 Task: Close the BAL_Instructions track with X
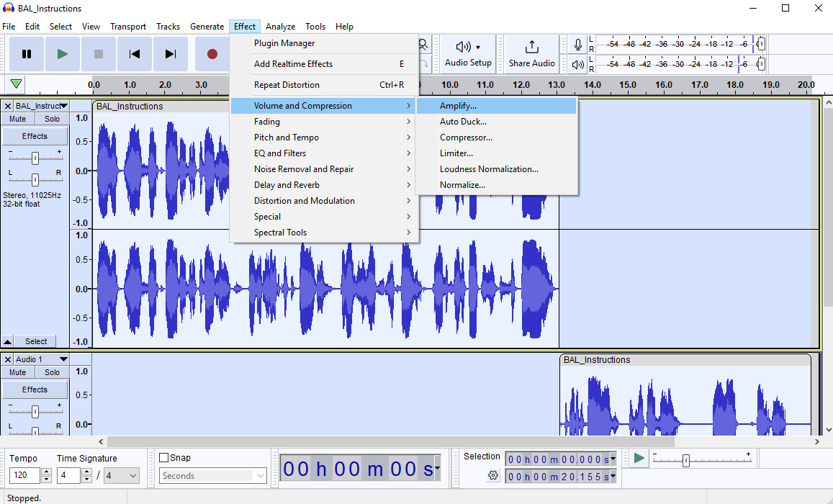point(8,106)
